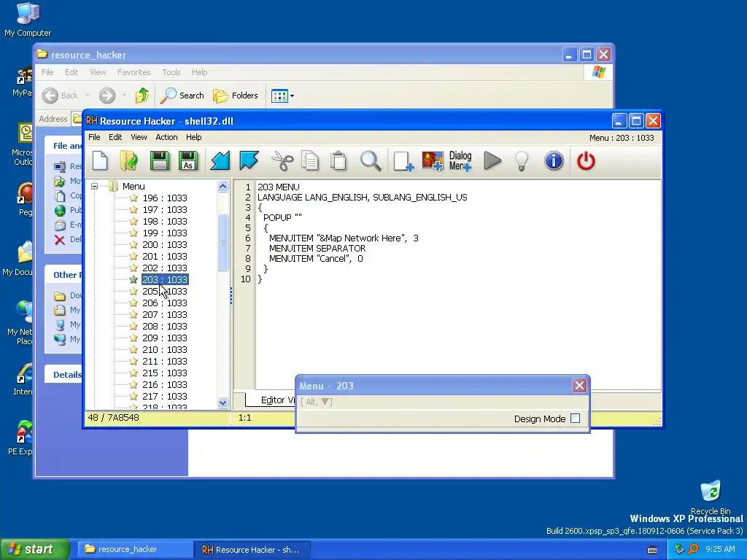The image size is (747, 560).
Task: Switch to the Editor View tab
Action: pos(271,400)
